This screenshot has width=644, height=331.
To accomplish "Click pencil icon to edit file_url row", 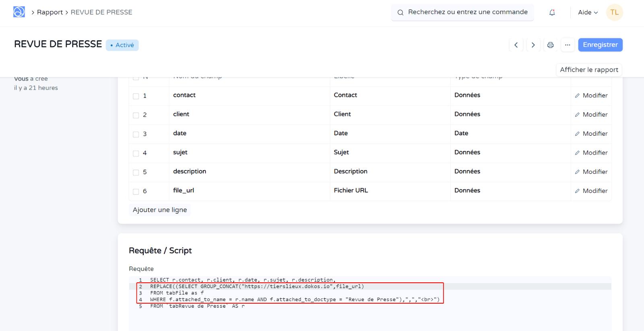I will pos(577,191).
